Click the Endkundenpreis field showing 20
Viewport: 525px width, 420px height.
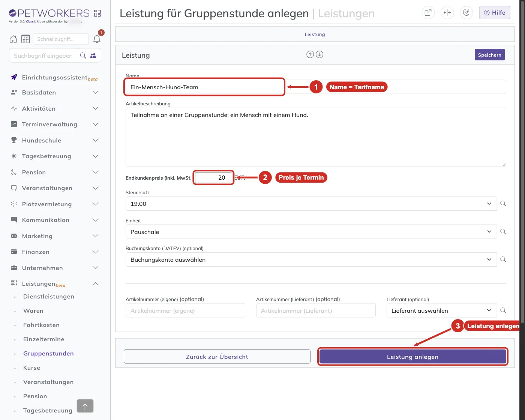pyautogui.click(x=214, y=177)
